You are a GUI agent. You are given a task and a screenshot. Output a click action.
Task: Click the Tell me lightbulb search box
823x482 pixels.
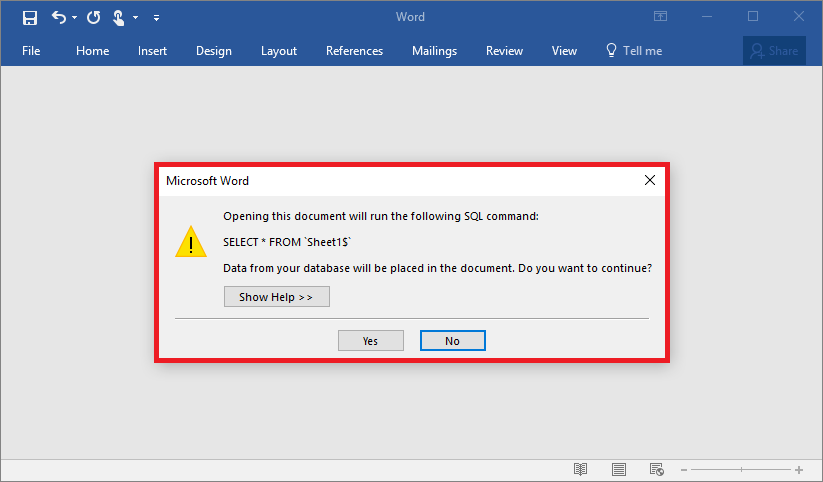pyautogui.click(x=634, y=51)
